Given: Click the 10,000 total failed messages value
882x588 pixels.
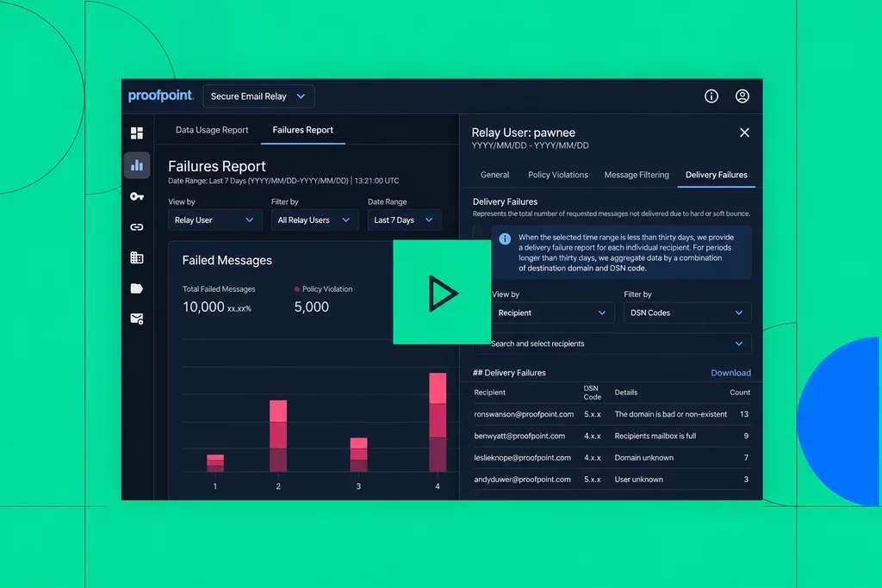Looking at the screenshot, I should pyautogui.click(x=203, y=307).
